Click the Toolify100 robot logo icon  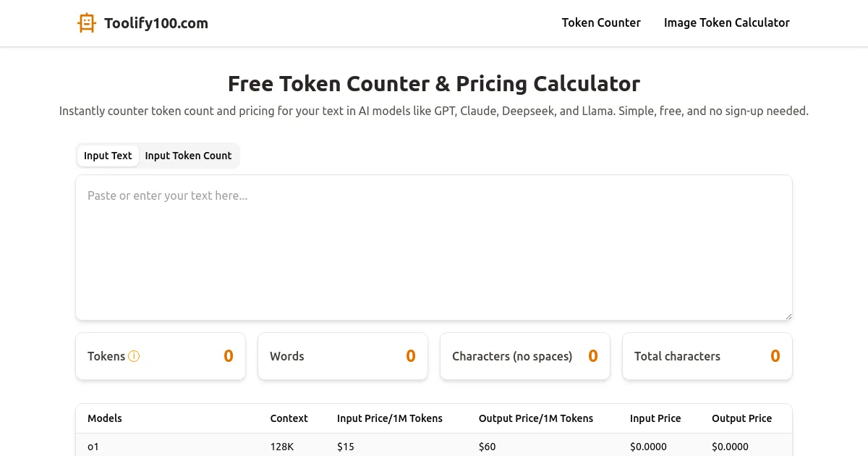point(87,23)
